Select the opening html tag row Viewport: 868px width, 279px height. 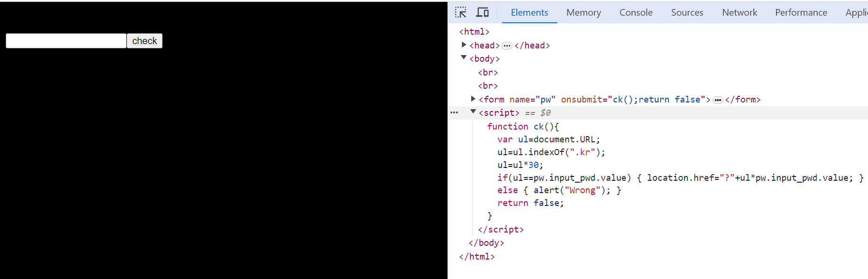coord(474,32)
